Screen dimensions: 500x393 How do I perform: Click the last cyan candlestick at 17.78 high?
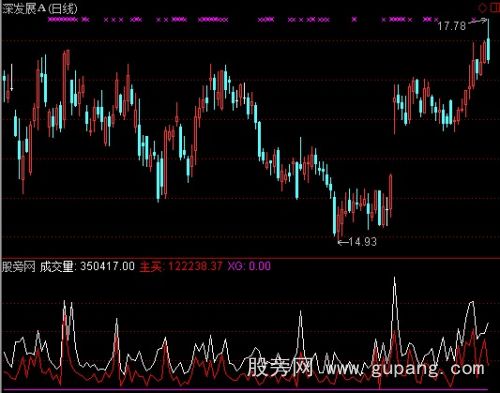point(488,42)
